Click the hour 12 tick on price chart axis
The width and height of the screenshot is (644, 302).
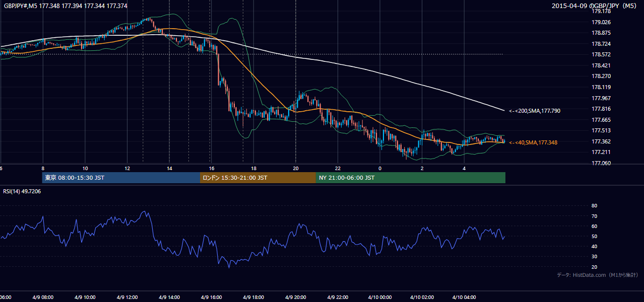coord(127,169)
